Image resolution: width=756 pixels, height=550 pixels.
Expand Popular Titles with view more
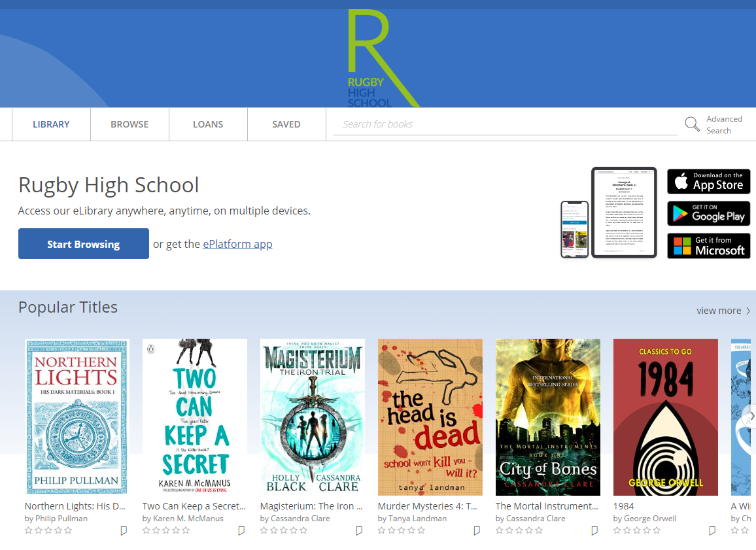coord(723,311)
